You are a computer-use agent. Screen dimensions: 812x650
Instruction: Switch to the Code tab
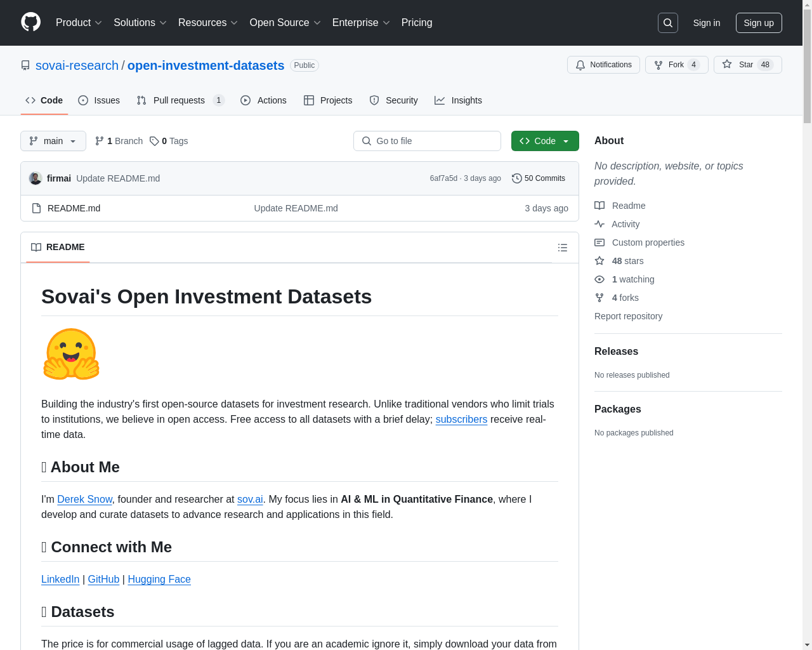coord(44,100)
